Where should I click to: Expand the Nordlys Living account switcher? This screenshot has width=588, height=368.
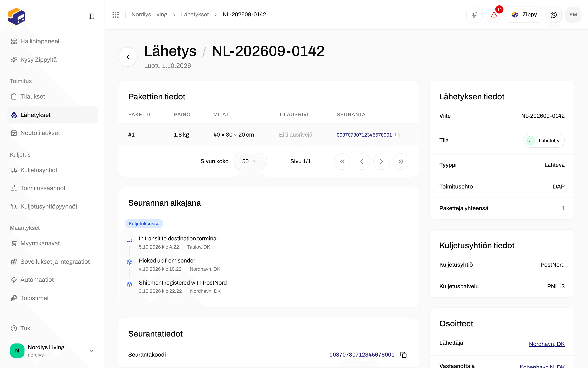coord(52,351)
